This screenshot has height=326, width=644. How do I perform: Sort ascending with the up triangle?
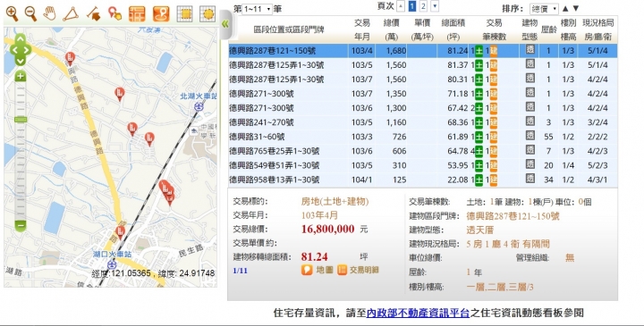pos(565,8)
